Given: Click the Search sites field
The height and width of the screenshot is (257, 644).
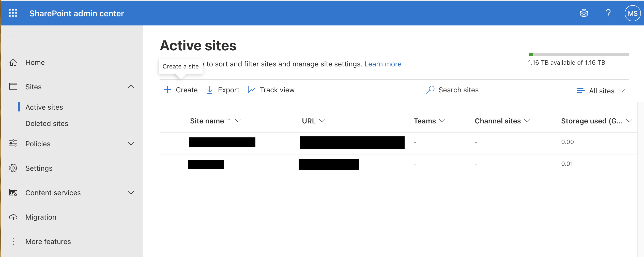Looking at the screenshot, I should 458,90.
